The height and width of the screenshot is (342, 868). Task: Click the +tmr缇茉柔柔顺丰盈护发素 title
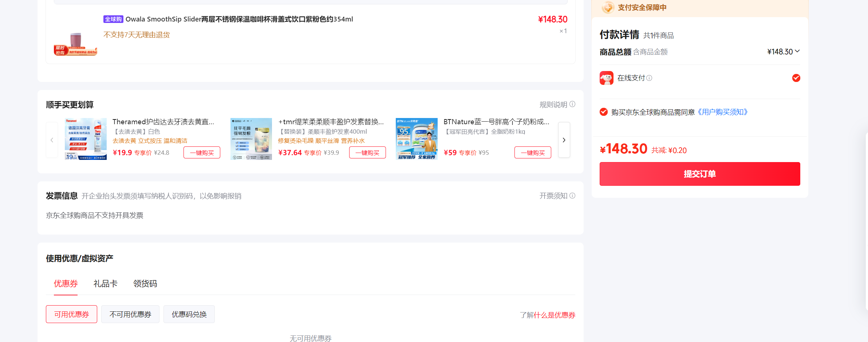(331, 122)
